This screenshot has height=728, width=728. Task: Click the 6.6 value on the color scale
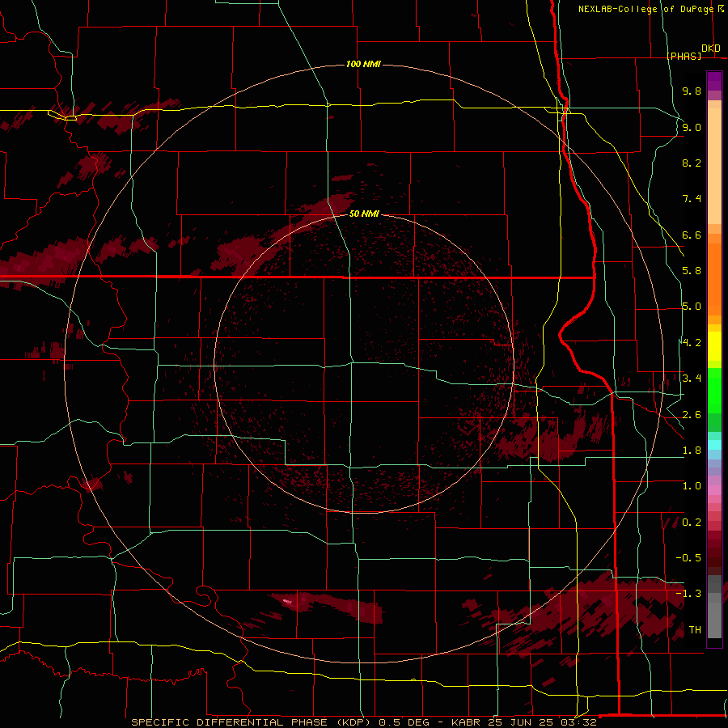pyautogui.click(x=692, y=235)
